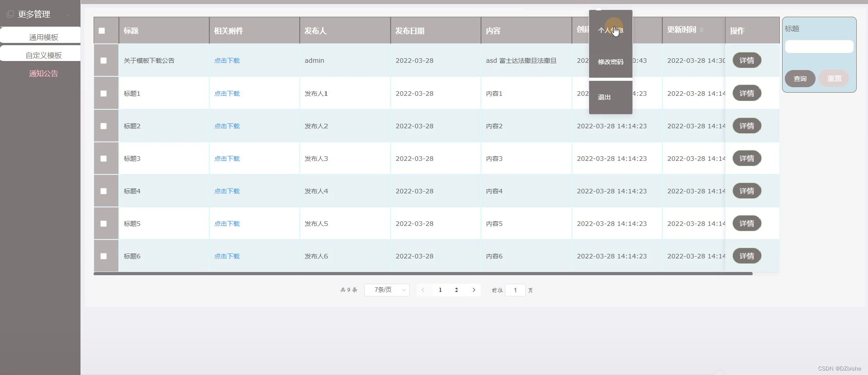Toggle the select-all checkbox in table header
This screenshot has width=868, height=375.
[x=102, y=31]
